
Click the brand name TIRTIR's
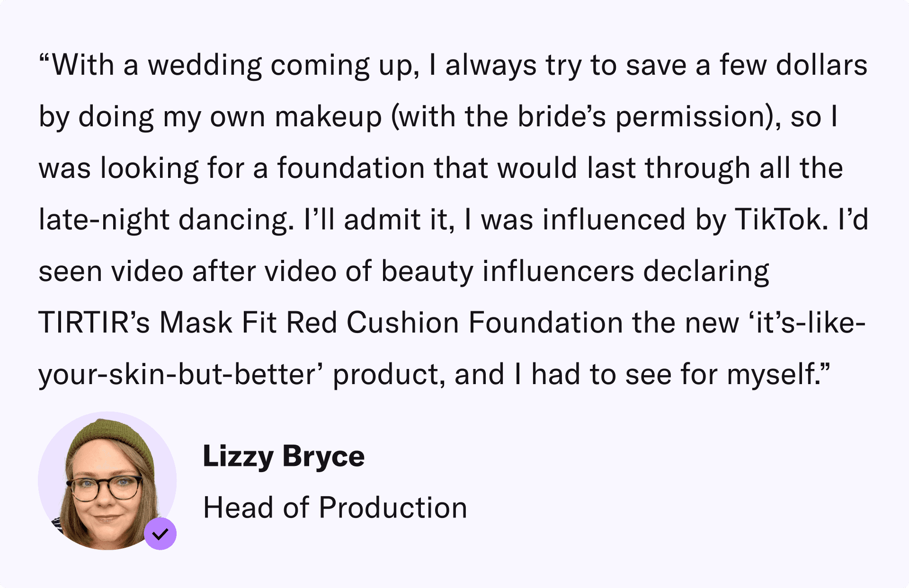point(94,323)
